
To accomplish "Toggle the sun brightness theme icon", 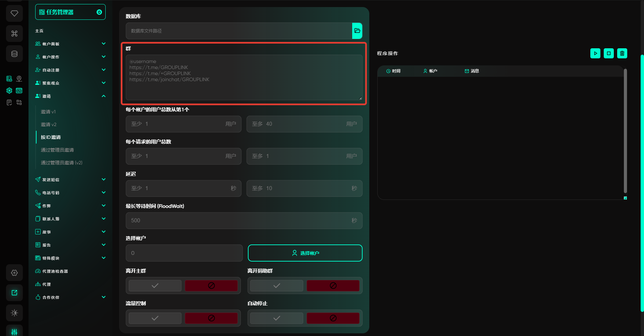I will (x=14, y=313).
